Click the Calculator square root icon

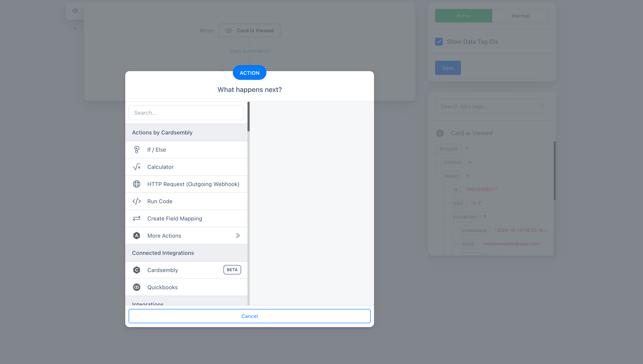click(137, 167)
